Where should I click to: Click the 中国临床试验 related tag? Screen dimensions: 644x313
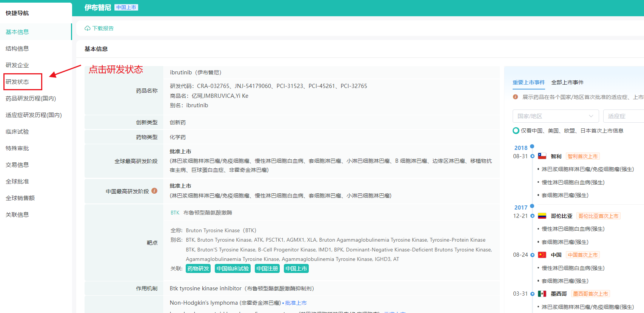point(233,268)
